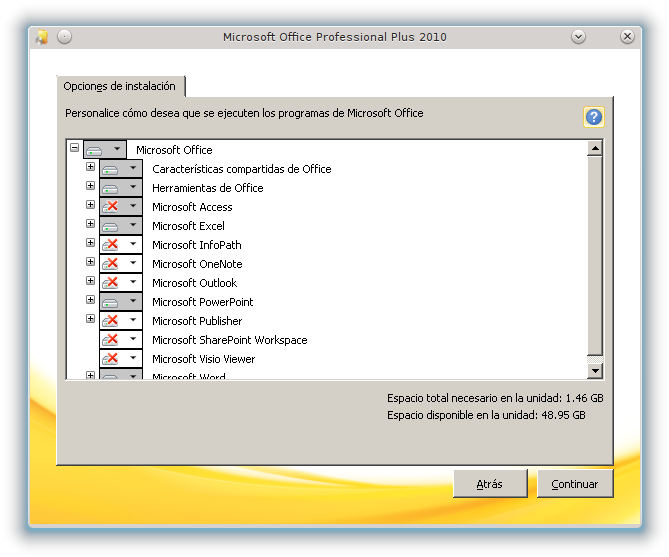Open install dropdown arrow for Microsoft Excel

[133, 225]
